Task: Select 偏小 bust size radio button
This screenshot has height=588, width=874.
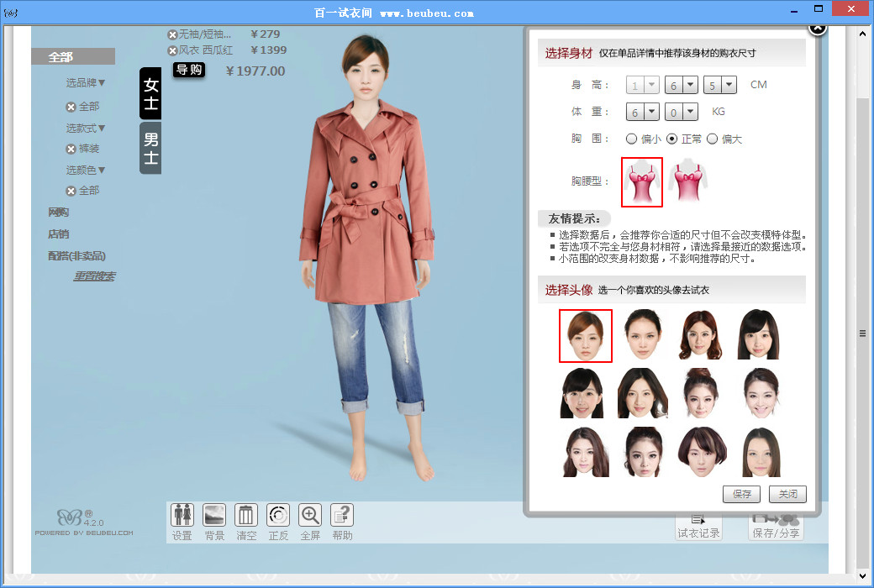Action: (632, 139)
